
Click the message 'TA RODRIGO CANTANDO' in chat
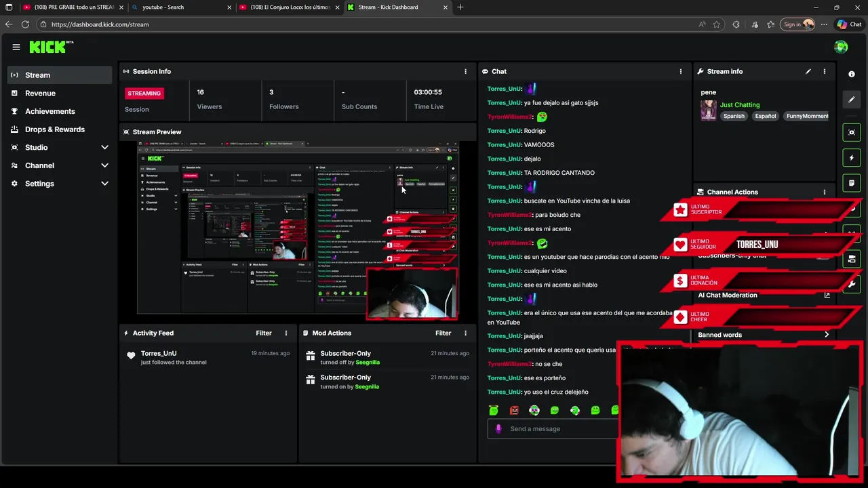(559, 173)
